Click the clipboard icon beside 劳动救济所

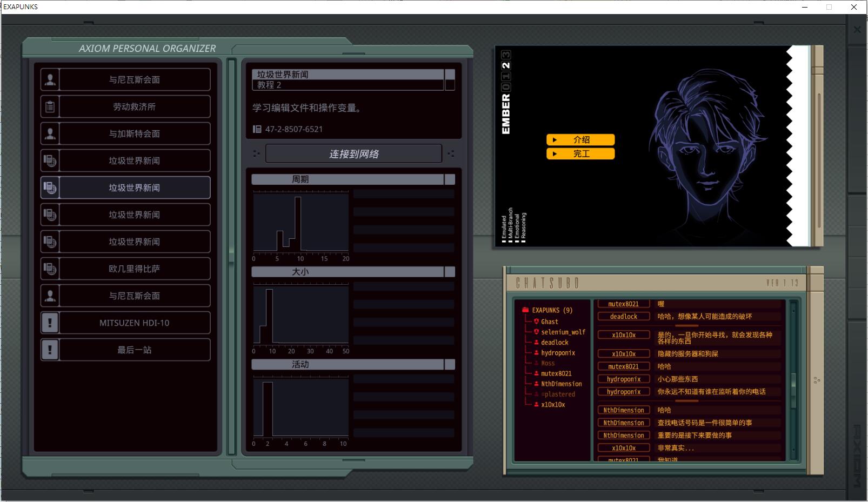pyautogui.click(x=50, y=106)
